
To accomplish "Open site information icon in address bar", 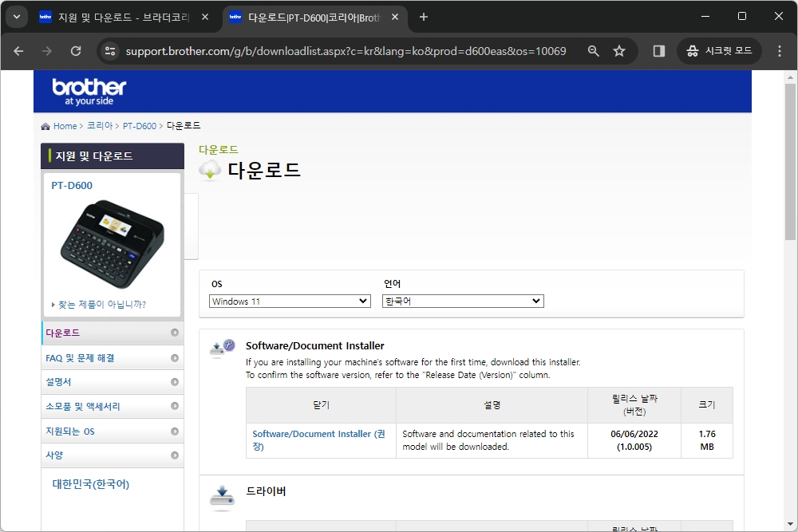I will coord(110,51).
